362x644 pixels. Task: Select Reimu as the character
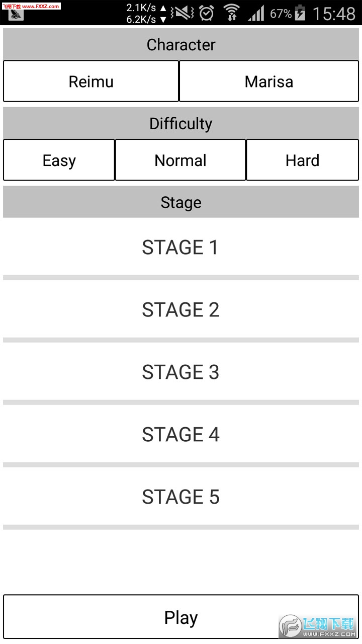coord(91,82)
